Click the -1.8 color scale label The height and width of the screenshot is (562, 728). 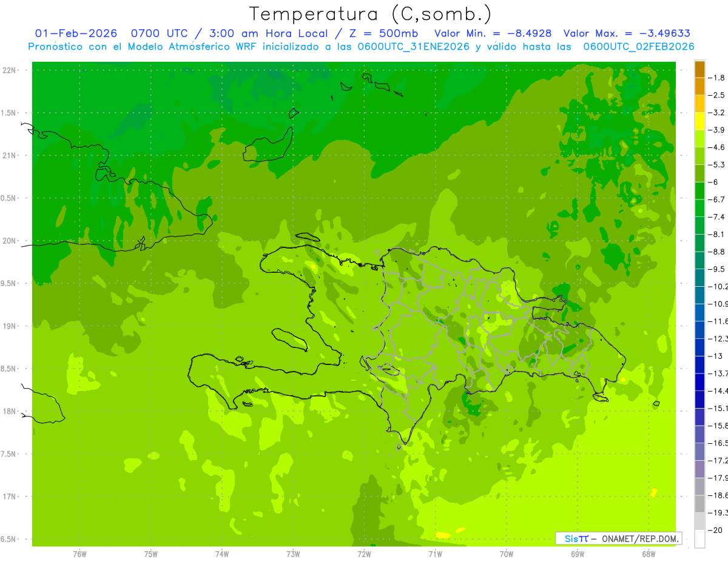coord(717,78)
